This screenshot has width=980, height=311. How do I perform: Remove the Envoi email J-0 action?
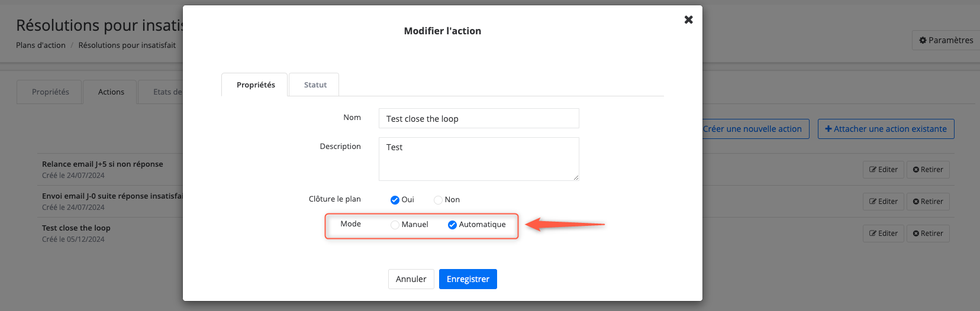927,202
